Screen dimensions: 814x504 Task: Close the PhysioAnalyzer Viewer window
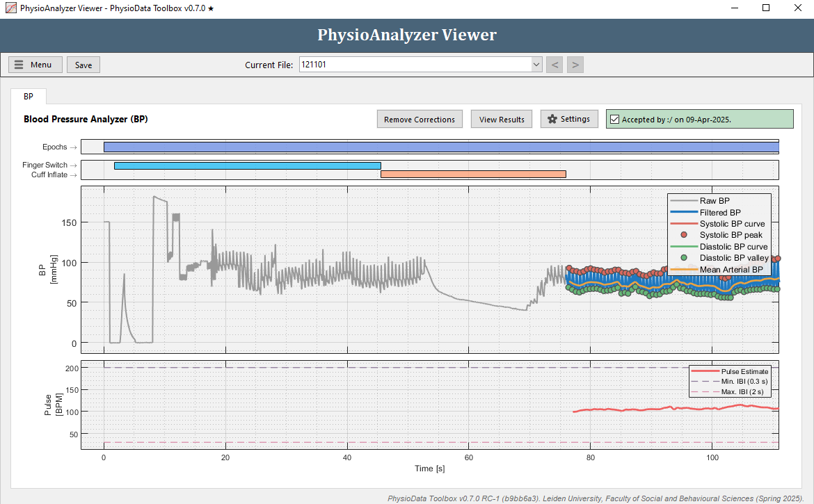tap(798, 8)
